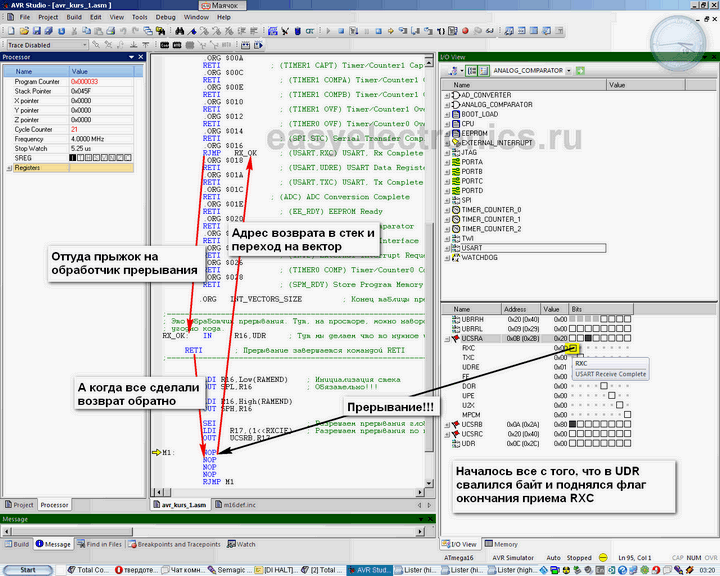This screenshot has height=576, width=720.
Task: Click the Start Debugging play icon
Action: click(328, 31)
